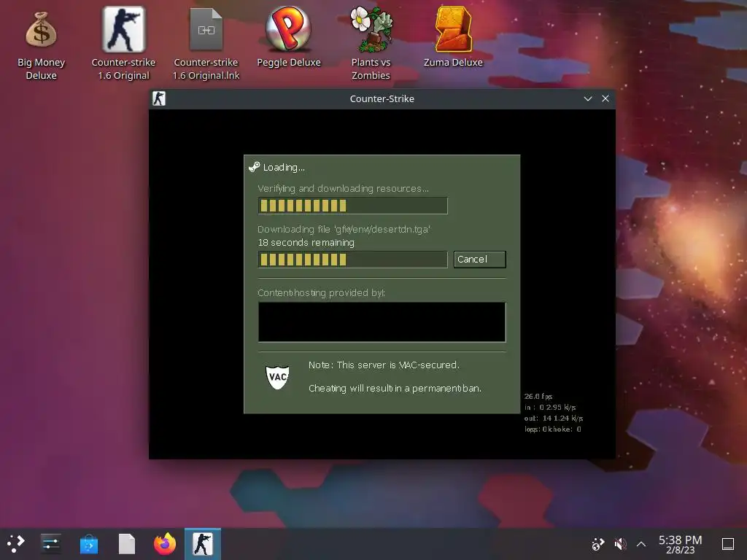Open system settings taskbar icon

coord(50,543)
